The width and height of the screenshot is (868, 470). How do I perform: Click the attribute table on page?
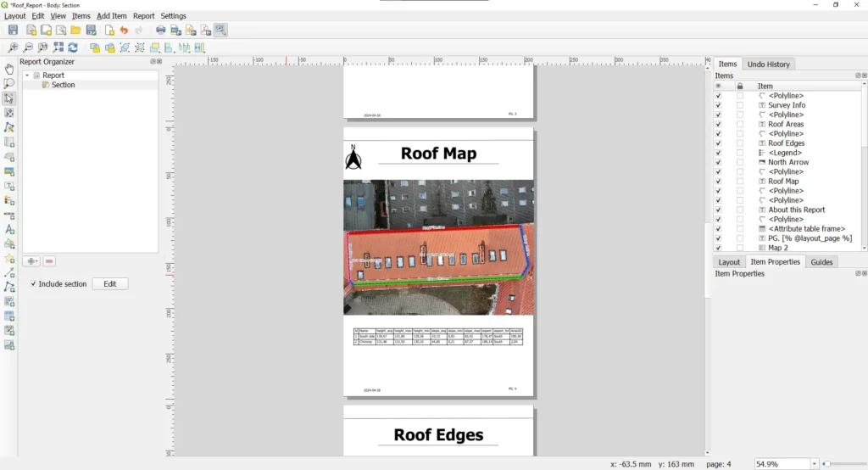(438, 337)
